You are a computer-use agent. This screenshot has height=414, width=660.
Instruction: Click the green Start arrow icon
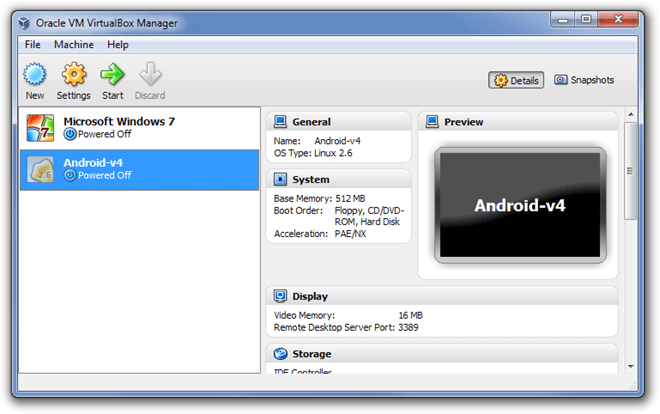(112, 74)
